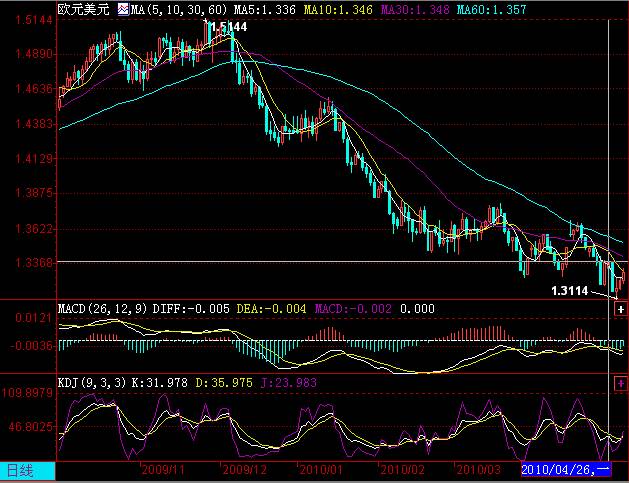The width and height of the screenshot is (629, 483).
Task: Click the DIFF:-0.005 value
Action: 191,308
